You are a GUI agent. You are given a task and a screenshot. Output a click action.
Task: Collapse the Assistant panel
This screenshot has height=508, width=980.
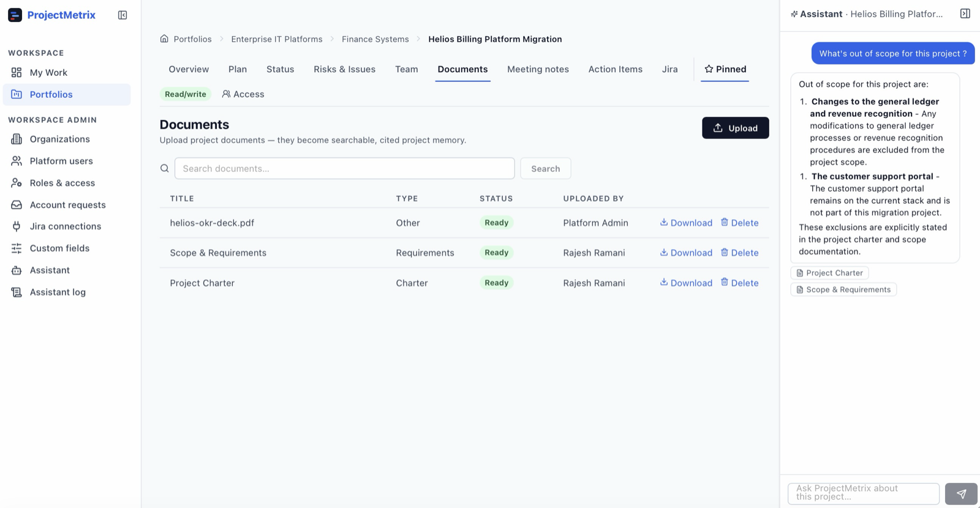[965, 13]
